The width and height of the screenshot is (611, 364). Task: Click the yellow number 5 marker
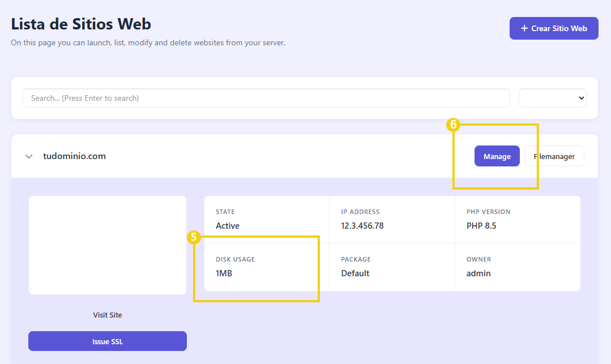(194, 237)
